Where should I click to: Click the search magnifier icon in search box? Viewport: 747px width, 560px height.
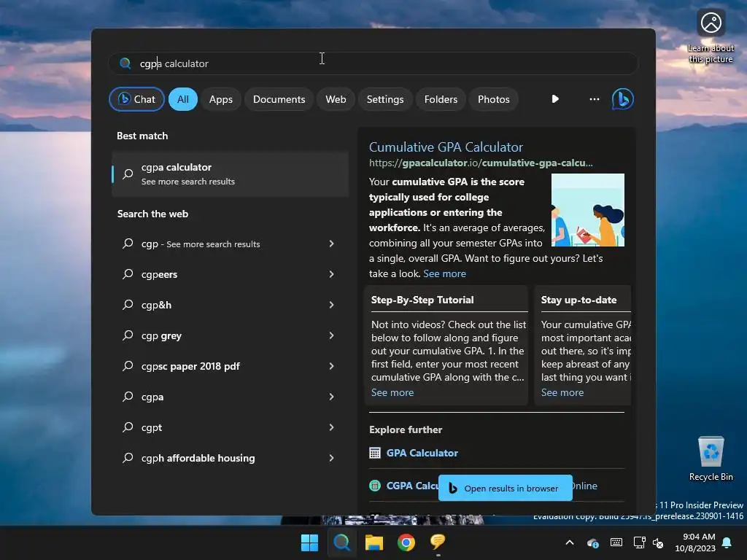125,63
